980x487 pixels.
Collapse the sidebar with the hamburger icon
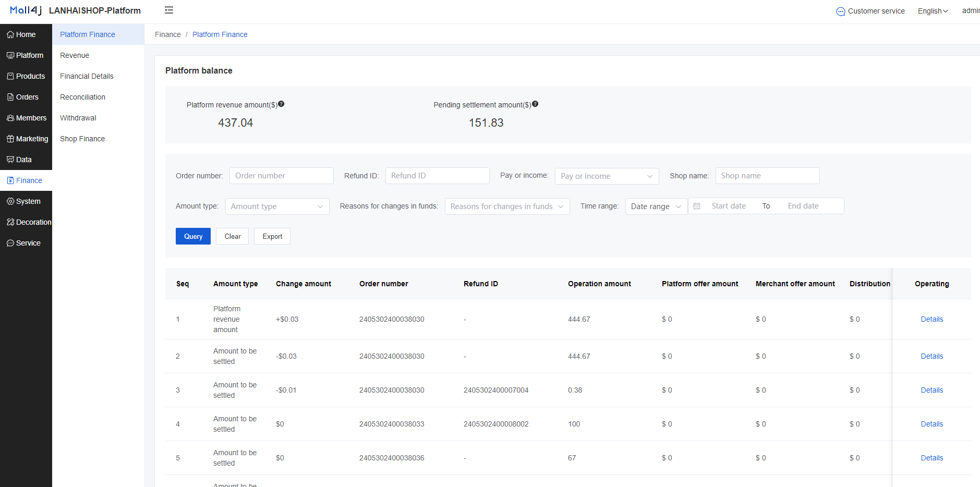click(x=169, y=10)
